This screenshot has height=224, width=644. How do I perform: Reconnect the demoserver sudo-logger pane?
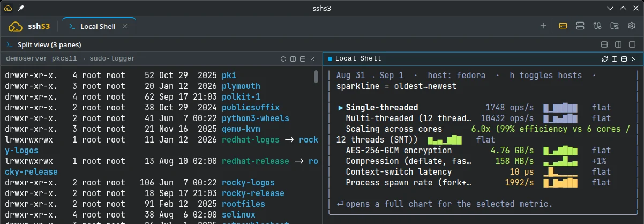point(283,58)
